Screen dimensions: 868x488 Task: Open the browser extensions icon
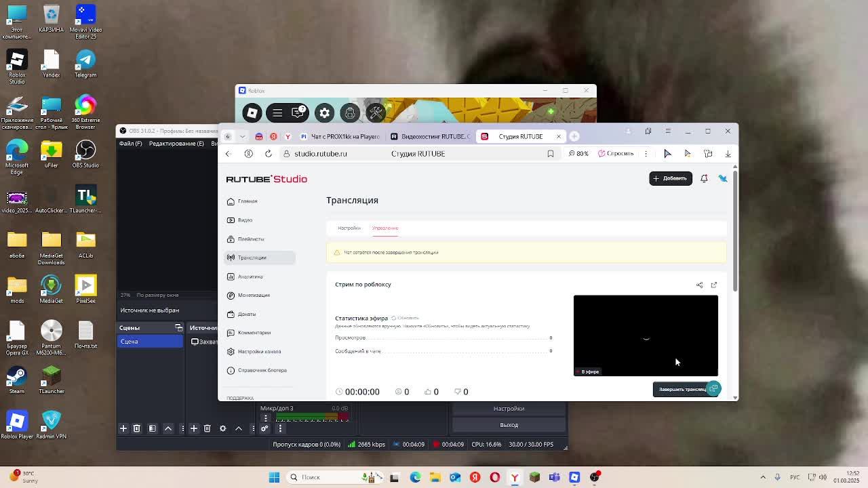click(708, 154)
